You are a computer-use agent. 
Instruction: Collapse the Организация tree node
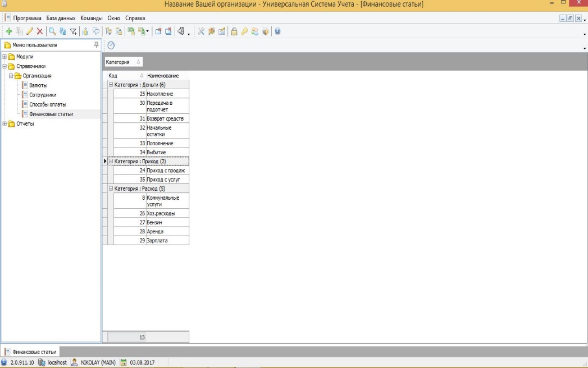pyautogui.click(x=11, y=76)
